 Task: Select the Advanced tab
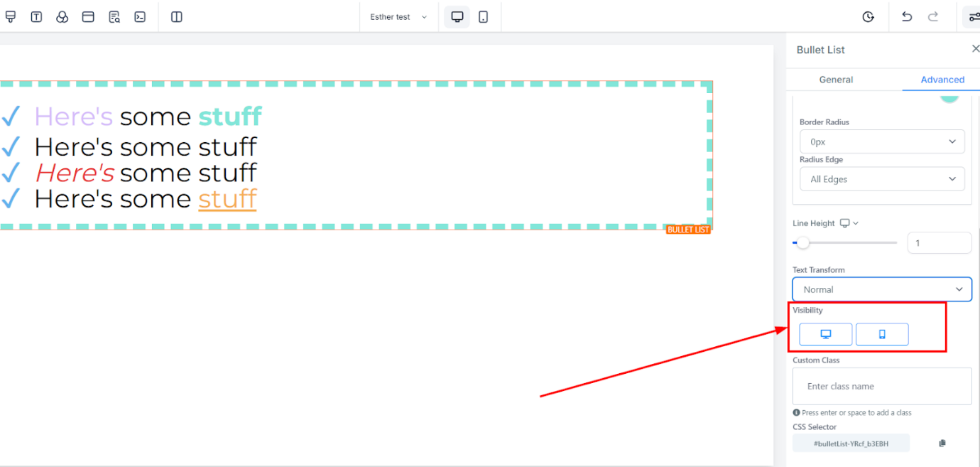(x=942, y=80)
